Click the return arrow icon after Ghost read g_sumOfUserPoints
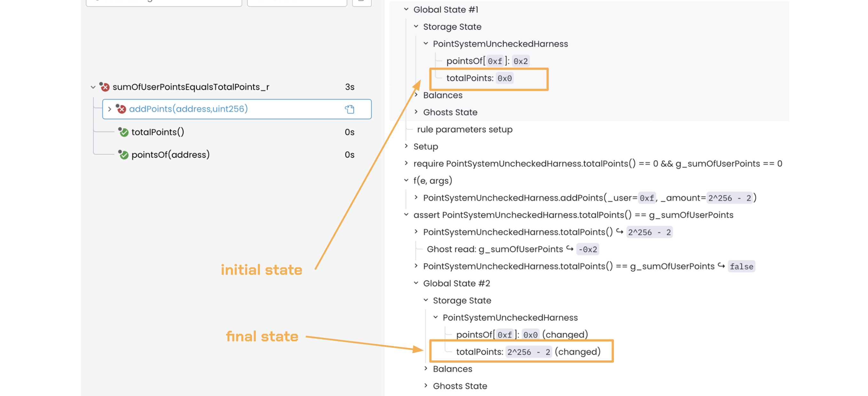The width and height of the screenshot is (868, 396). point(570,249)
